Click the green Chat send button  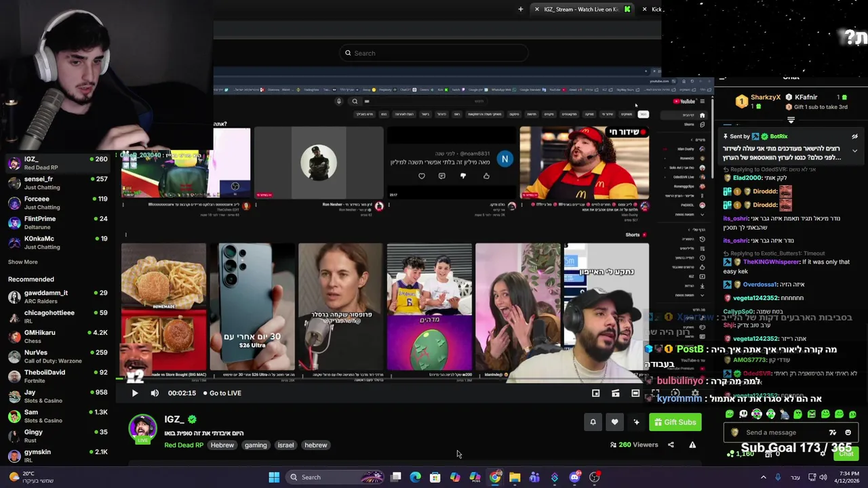tap(846, 453)
